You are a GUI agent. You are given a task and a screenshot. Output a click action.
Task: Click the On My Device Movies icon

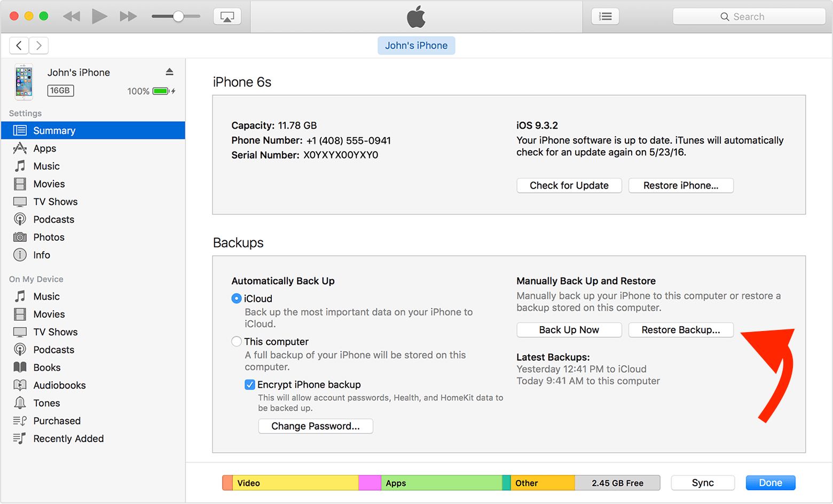pyautogui.click(x=20, y=314)
